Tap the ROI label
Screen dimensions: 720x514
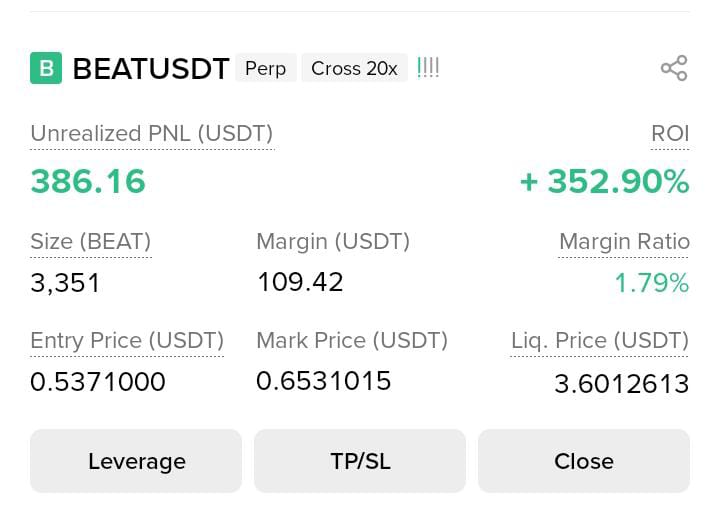coord(669,134)
